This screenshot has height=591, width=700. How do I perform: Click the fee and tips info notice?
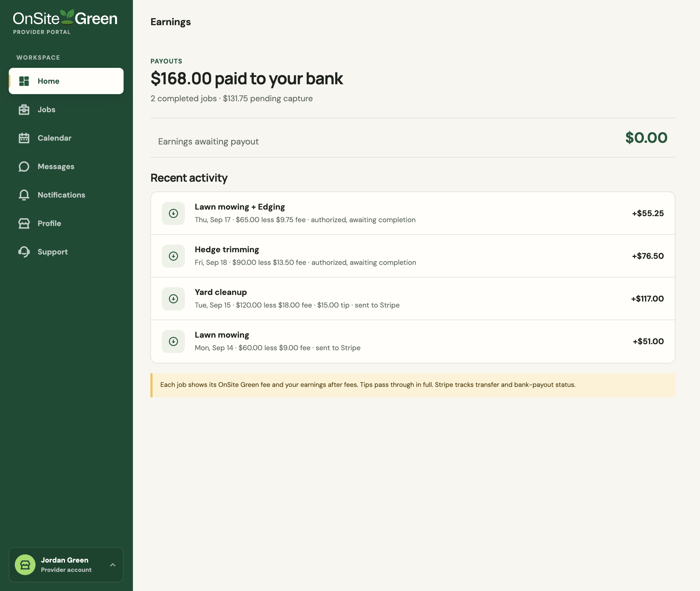click(413, 385)
